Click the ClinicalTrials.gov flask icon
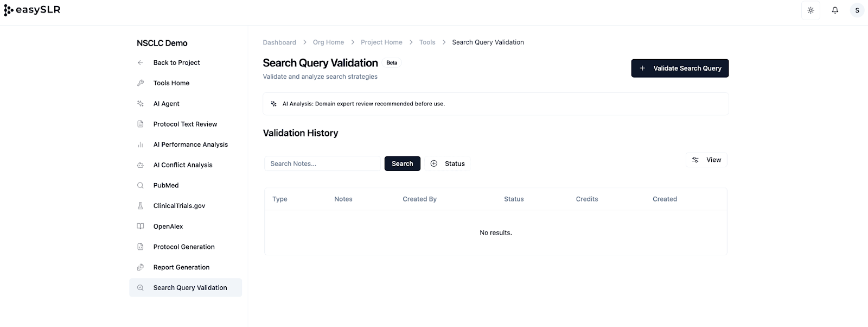 pyautogui.click(x=141, y=206)
